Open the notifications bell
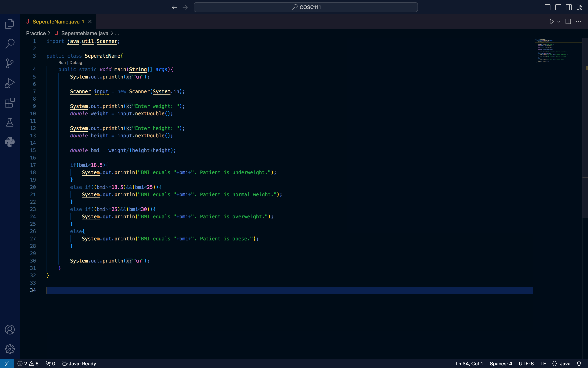This screenshot has height=368, width=588. [x=579, y=363]
